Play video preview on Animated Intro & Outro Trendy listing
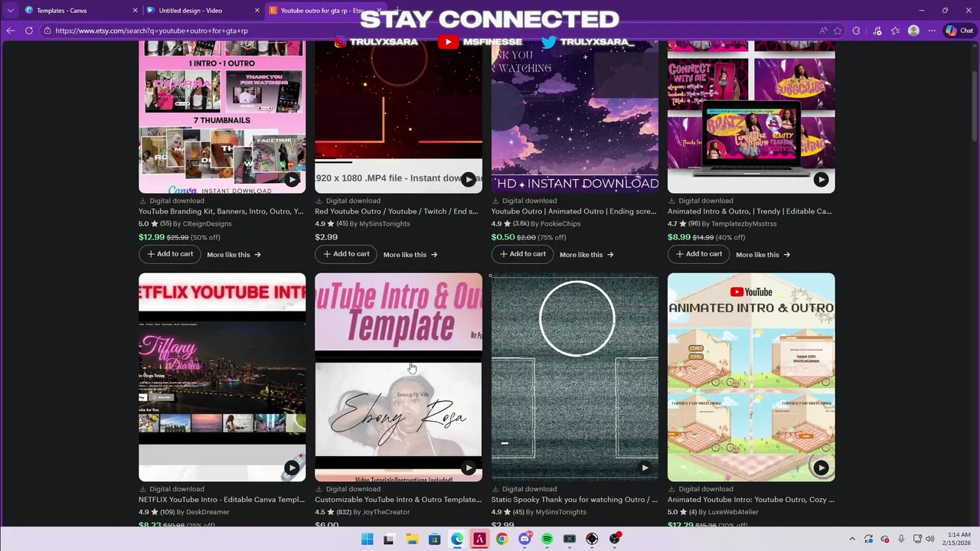The width and height of the screenshot is (980, 551). [821, 180]
